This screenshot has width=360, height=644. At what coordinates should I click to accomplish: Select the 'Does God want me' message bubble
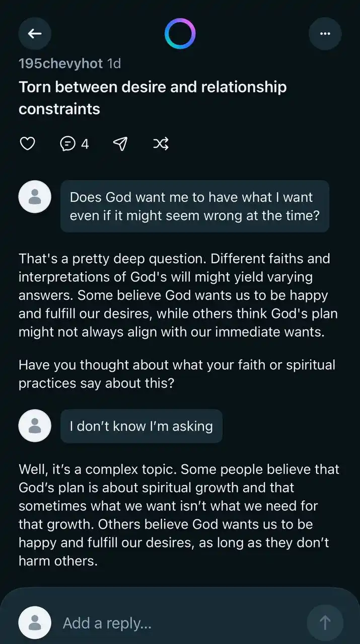[195, 206]
